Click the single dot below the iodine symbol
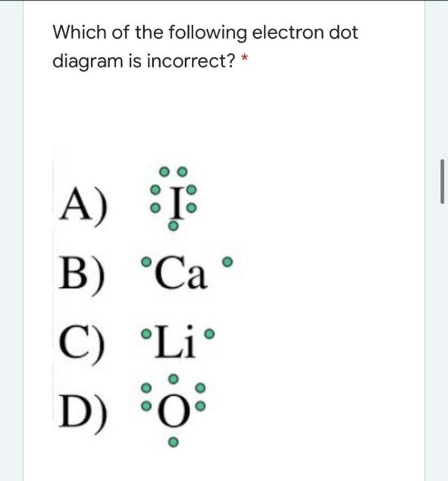 pyautogui.click(x=173, y=227)
